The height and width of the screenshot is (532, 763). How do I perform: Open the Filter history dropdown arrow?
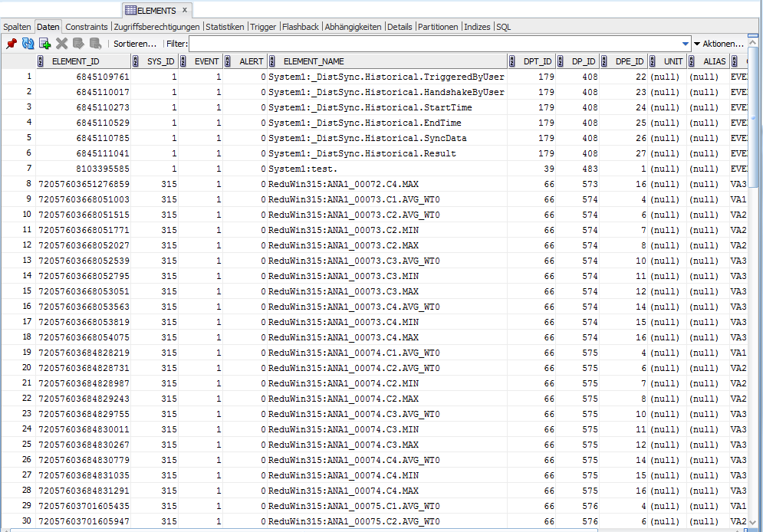[x=685, y=44]
